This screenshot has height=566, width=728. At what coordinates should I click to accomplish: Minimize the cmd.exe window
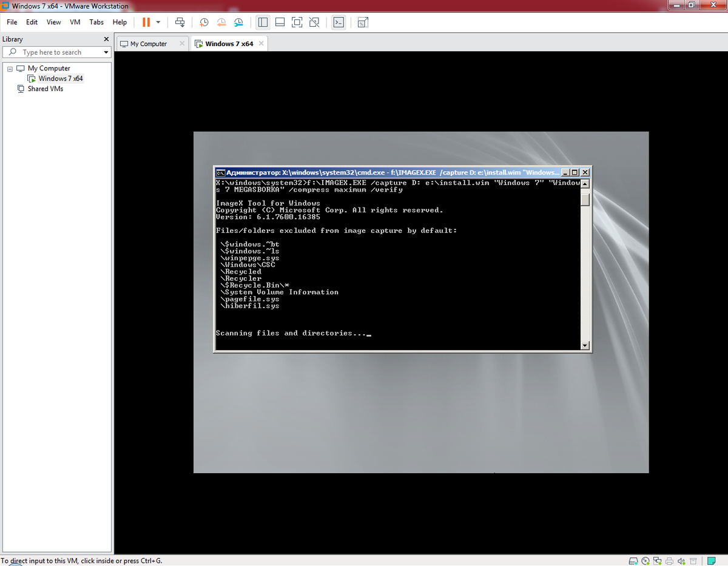click(566, 172)
